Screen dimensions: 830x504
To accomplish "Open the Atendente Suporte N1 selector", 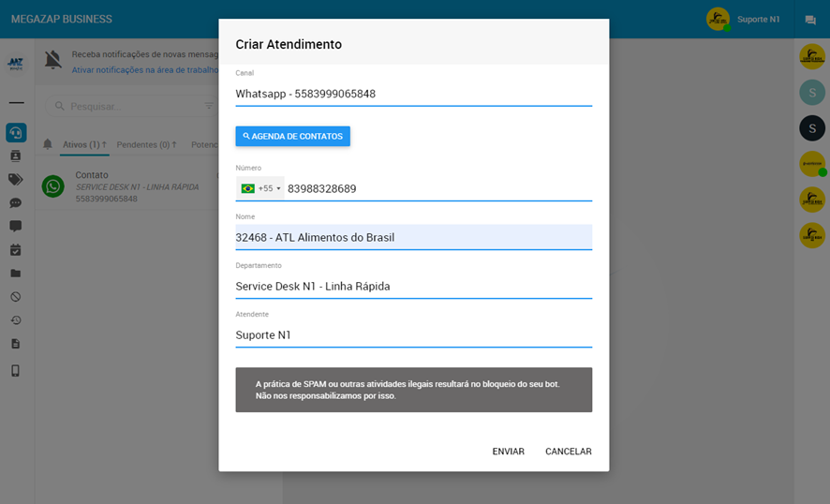I will point(413,334).
